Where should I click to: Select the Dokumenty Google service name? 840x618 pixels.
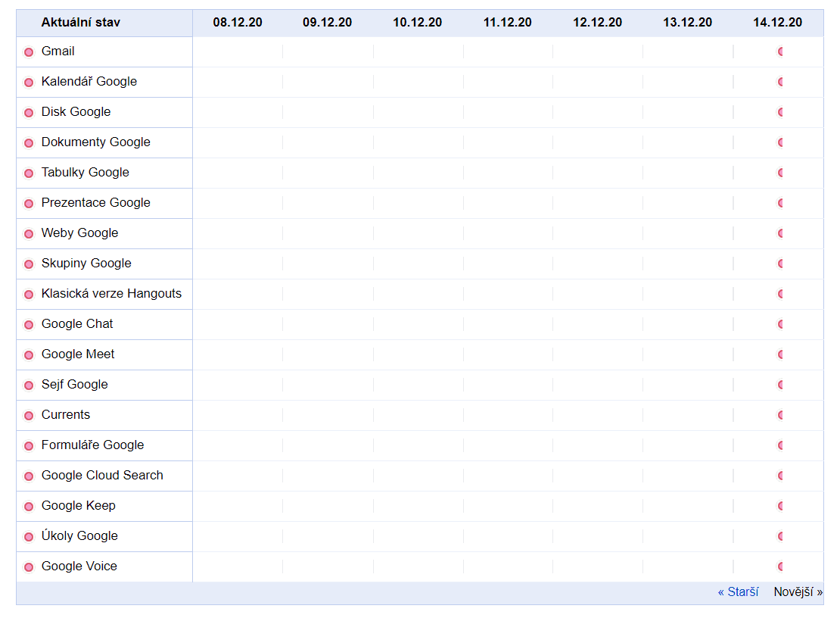pos(95,142)
